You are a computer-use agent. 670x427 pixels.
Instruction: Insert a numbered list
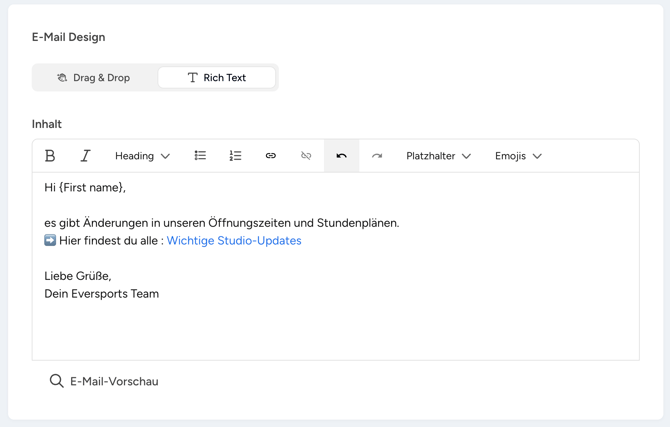235,156
